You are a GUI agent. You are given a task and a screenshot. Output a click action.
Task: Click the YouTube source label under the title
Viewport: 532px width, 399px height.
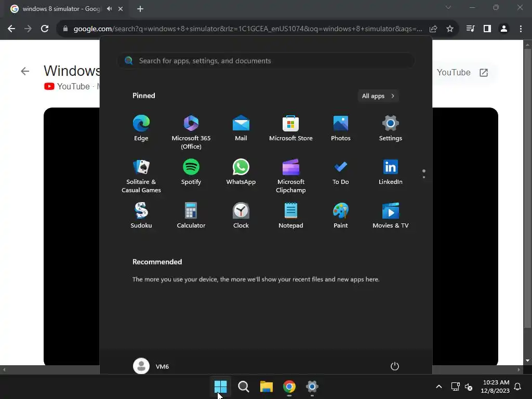(67, 87)
